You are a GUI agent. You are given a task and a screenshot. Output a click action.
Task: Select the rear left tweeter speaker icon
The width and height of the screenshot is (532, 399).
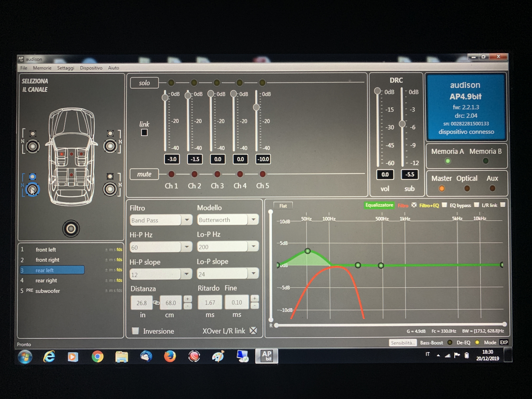33,177
